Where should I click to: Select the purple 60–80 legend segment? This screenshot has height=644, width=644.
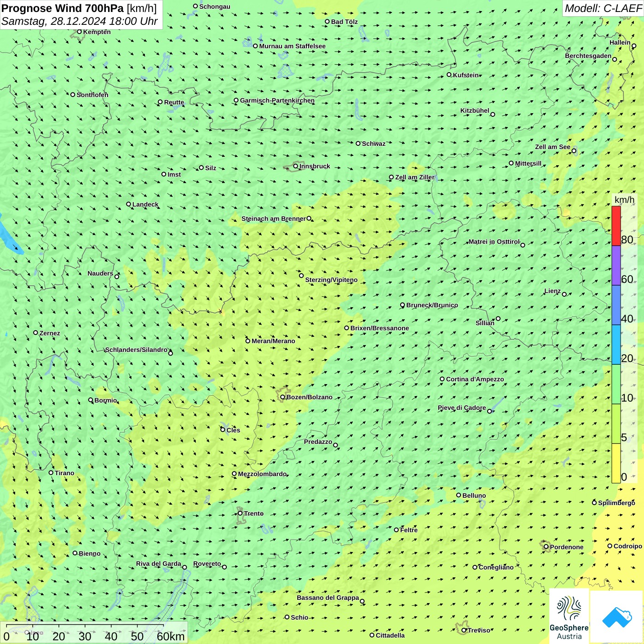616,265
